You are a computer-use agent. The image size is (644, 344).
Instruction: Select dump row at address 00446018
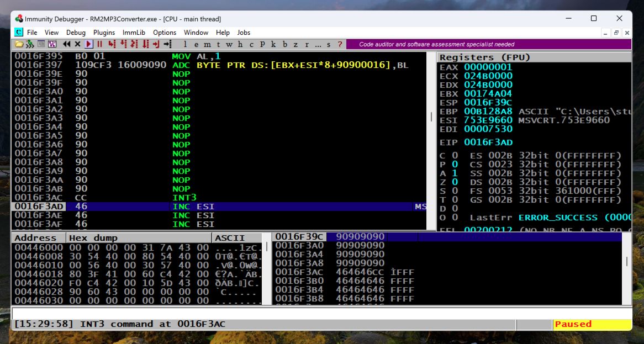[x=137, y=274]
